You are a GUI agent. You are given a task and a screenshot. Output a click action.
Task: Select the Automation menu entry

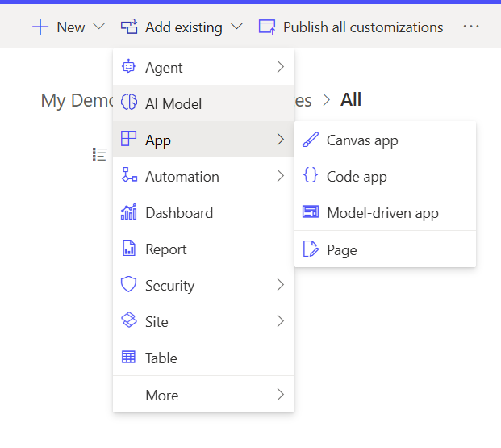pyautogui.click(x=203, y=176)
